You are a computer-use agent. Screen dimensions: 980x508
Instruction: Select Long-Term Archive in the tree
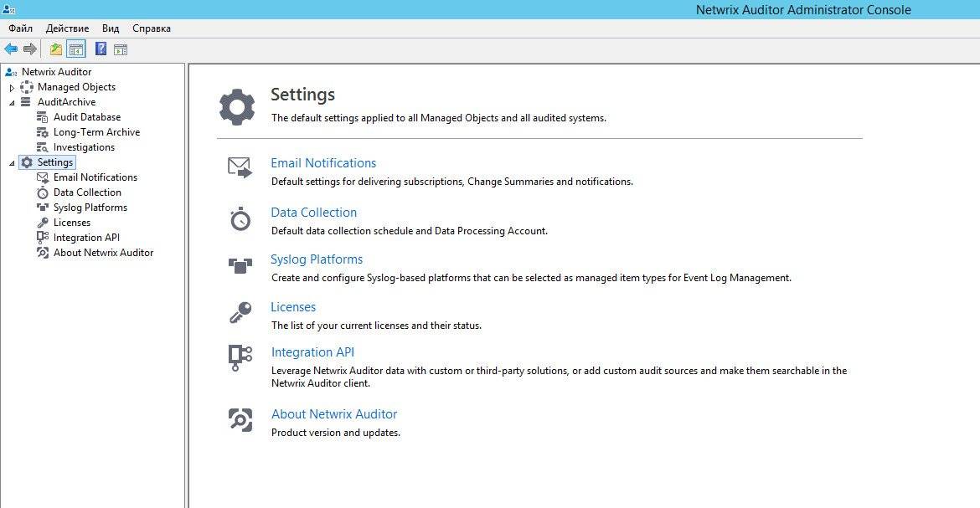point(96,132)
